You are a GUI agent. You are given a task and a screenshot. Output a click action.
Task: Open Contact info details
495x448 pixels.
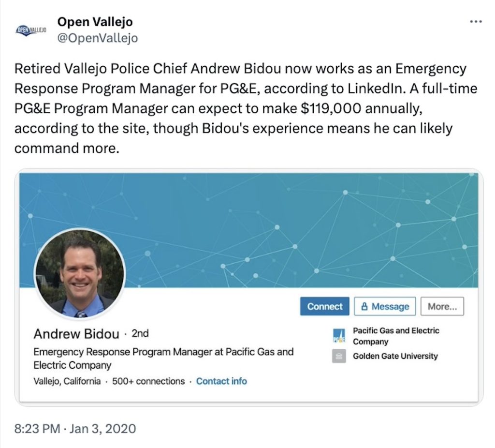pos(221,381)
